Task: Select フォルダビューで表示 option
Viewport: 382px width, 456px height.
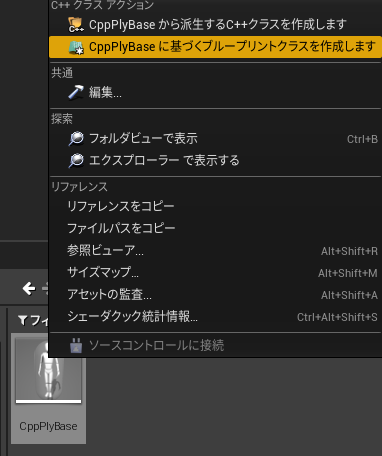Action: tap(215, 138)
